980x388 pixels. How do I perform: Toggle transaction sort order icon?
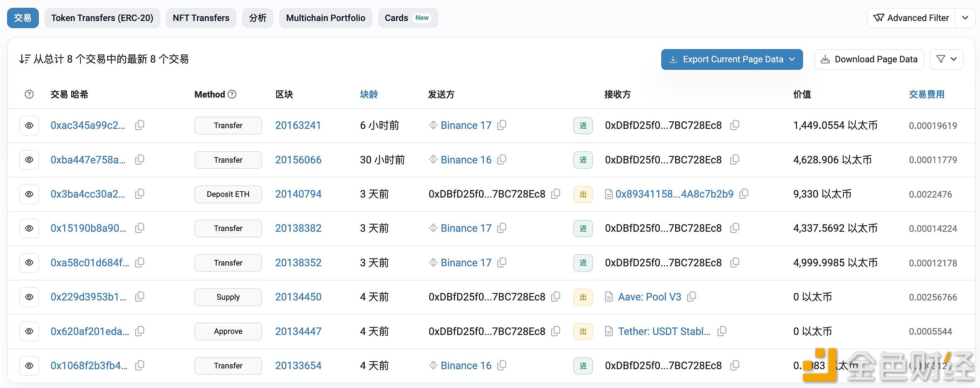pyautogui.click(x=25, y=59)
